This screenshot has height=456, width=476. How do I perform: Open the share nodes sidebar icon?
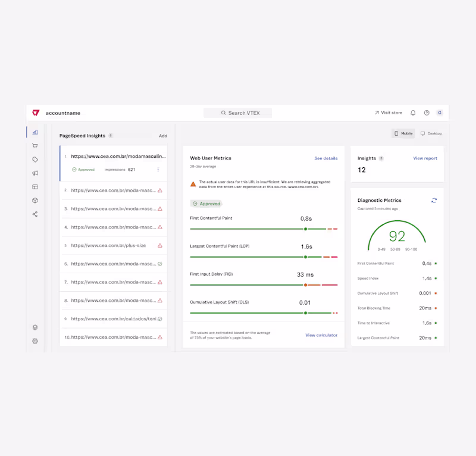click(35, 214)
